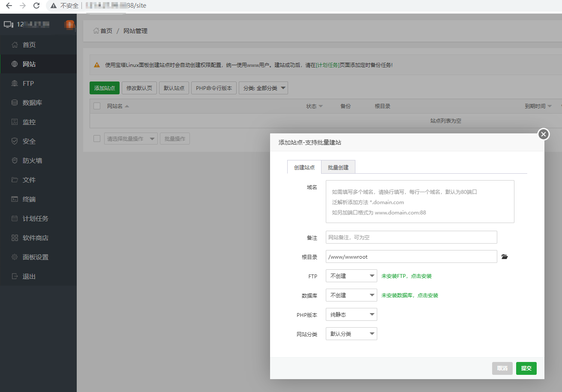Switch to 批量创建 tab
Image resolution: width=562 pixels, height=392 pixels.
(x=338, y=167)
